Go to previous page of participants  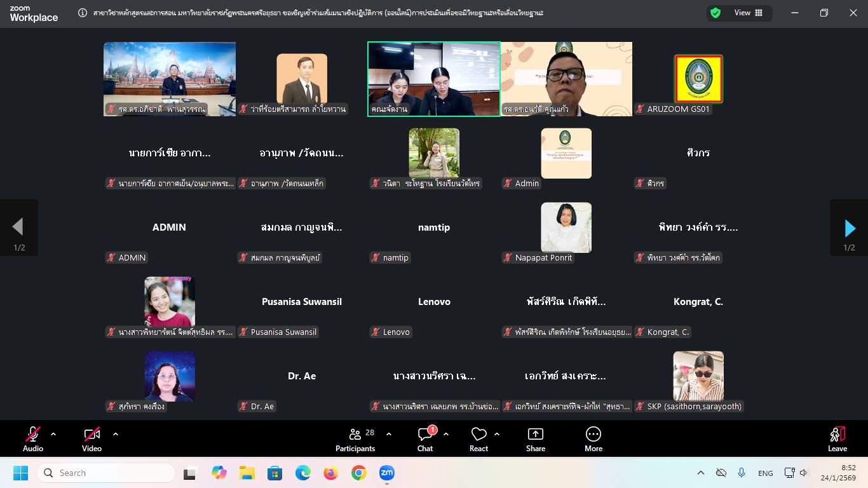pos(18,227)
